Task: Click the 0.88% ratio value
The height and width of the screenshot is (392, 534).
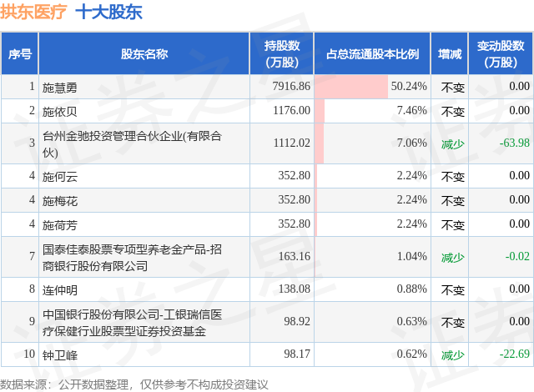Action: coord(411,289)
